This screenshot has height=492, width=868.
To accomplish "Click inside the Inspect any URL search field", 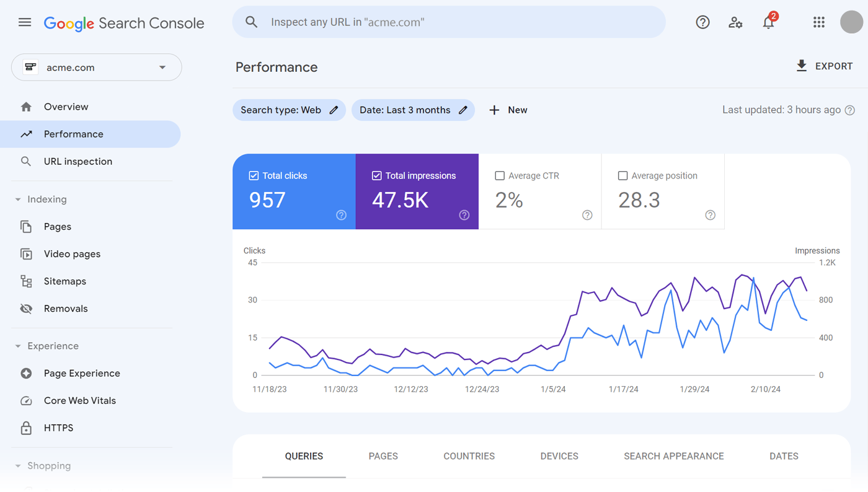I will 449,22.
